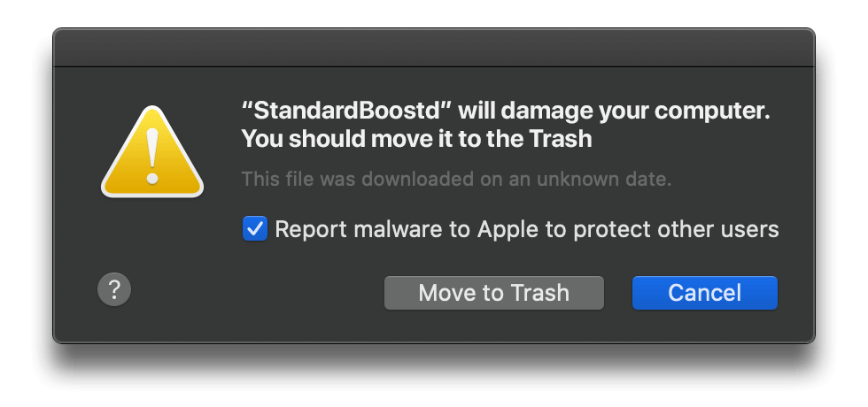Click the yellow warning triangle icon
This screenshot has height=407, width=868.
pos(152,152)
